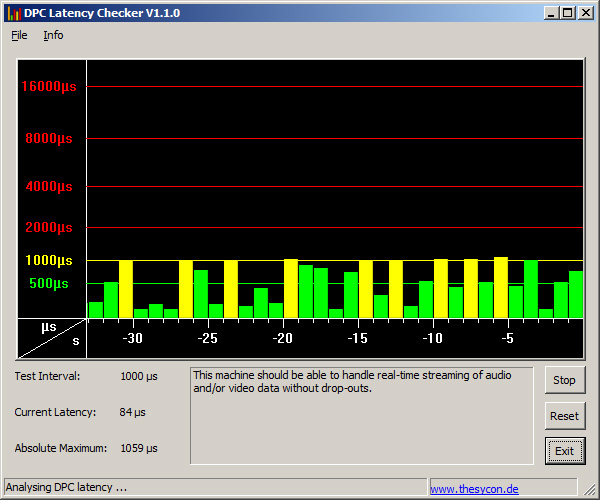Reset the latency measurements
The height and width of the screenshot is (500, 600).
[x=564, y=416]
